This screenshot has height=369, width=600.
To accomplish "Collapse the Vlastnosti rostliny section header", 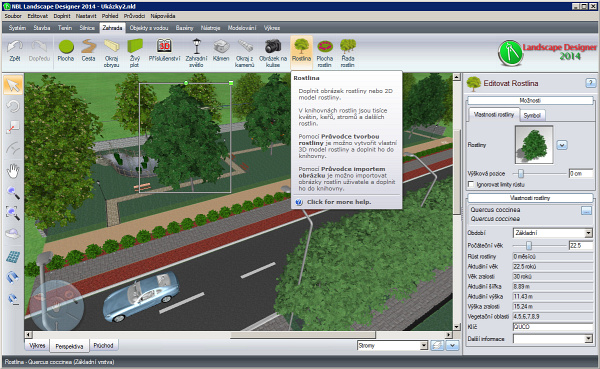I will point(530,198).
